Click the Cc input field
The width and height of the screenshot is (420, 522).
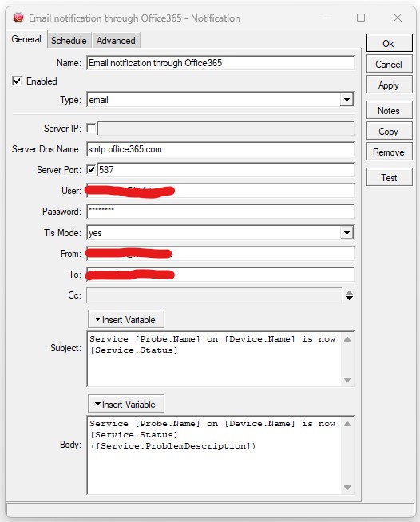point(214,295)
